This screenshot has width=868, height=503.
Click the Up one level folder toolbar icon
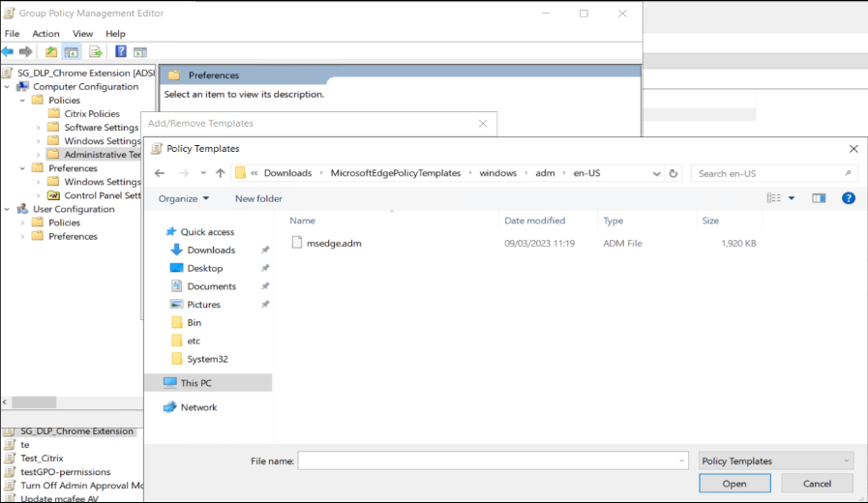coord(51,52)
